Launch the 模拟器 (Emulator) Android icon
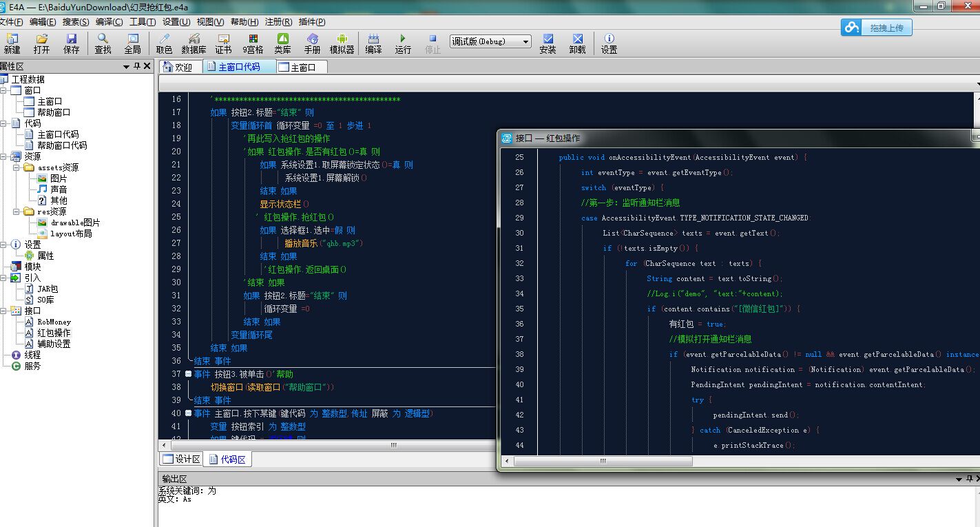Screen dimensions: 980x527 [x=342, y=43]
